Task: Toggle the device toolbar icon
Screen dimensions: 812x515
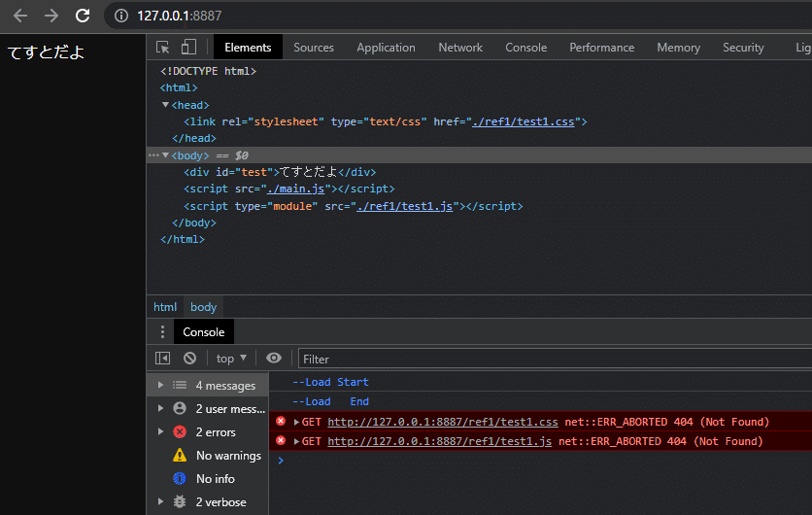Action: (188, 47)
